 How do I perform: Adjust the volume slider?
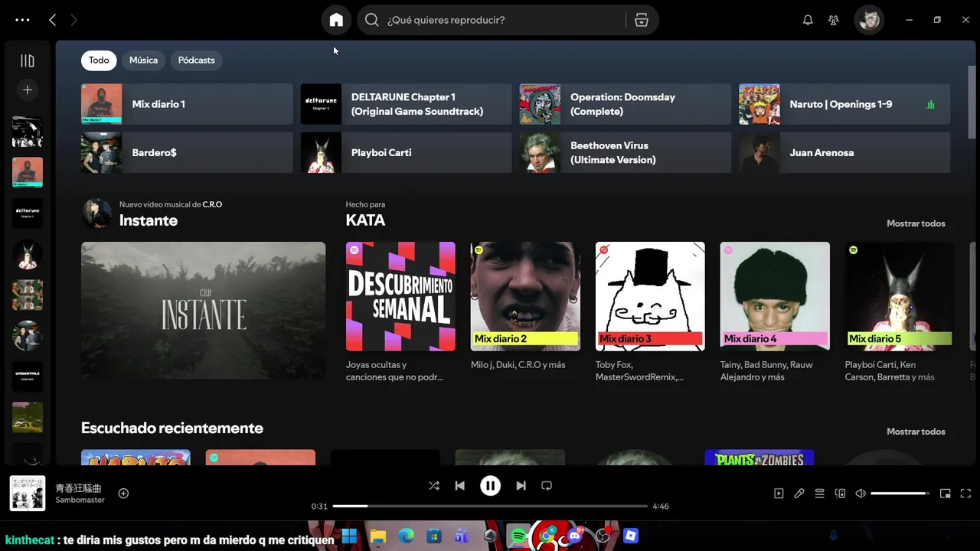[x=900, y=494]
